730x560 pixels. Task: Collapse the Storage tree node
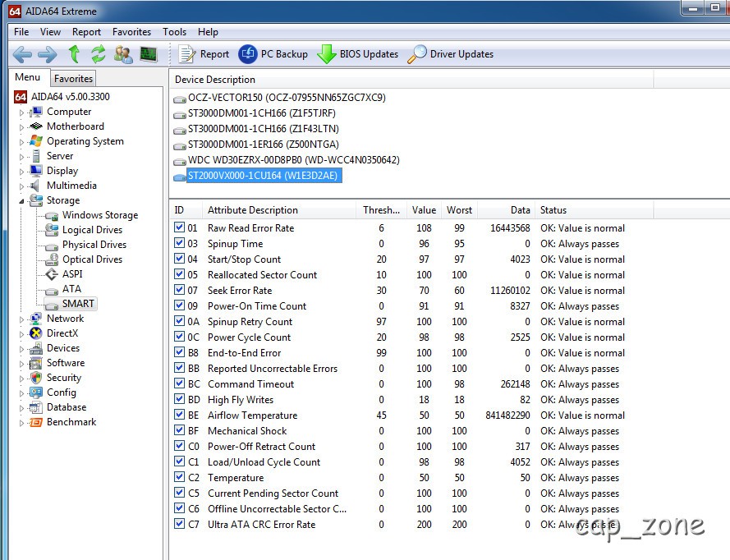pyautogui.click(x=21, y=201)
